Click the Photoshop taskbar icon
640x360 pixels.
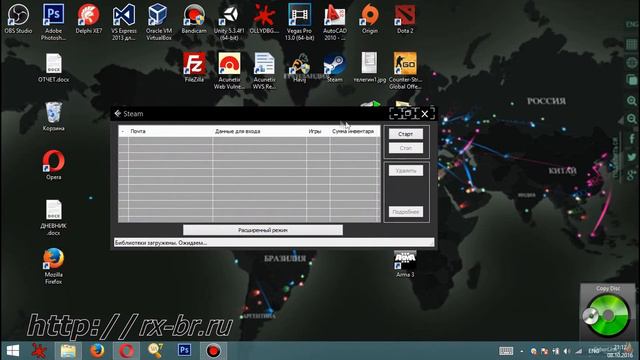point(184,350)
